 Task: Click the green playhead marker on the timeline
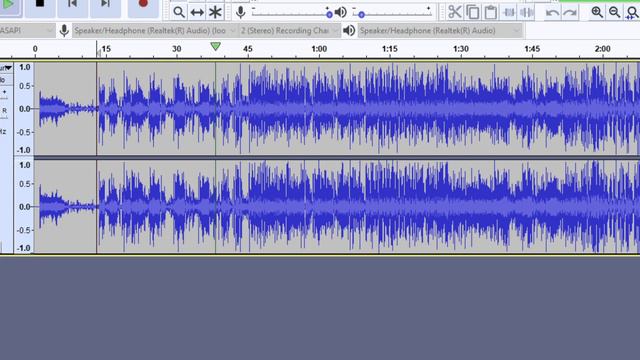[x=216, y=47]
